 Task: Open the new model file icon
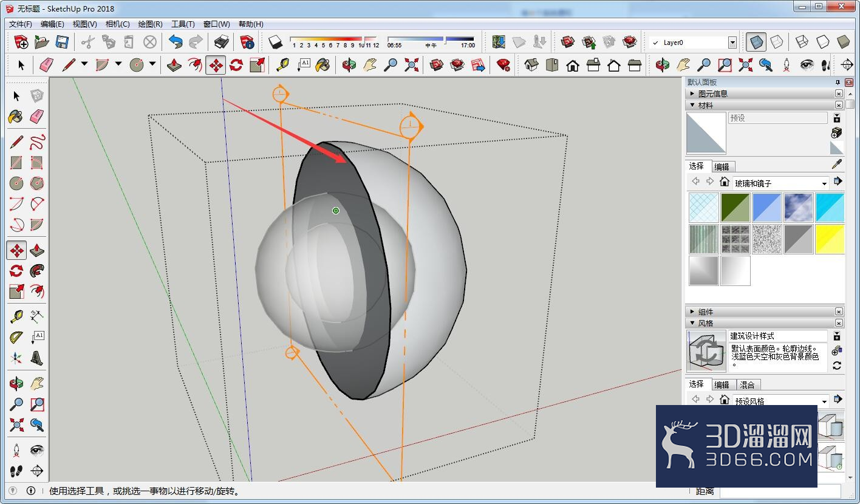(x=21, y=42)
